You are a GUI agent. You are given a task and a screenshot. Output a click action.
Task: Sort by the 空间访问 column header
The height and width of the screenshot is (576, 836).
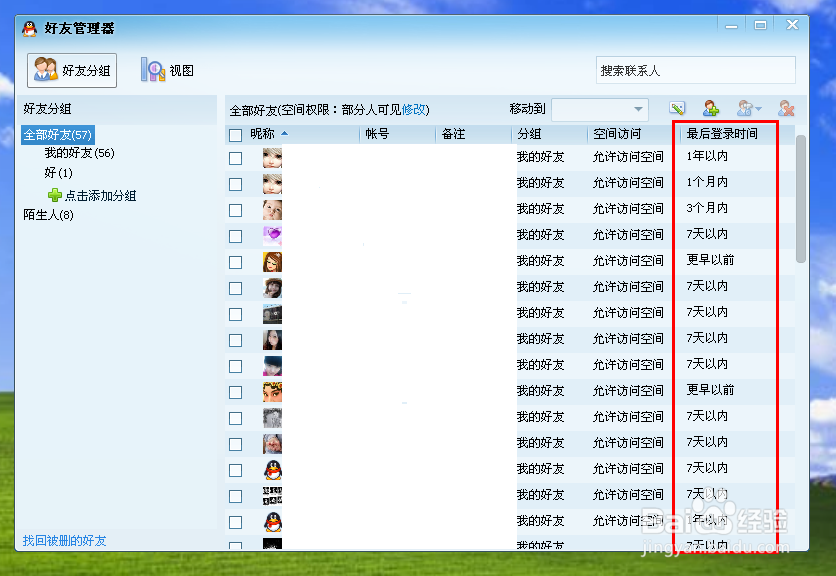617,134
